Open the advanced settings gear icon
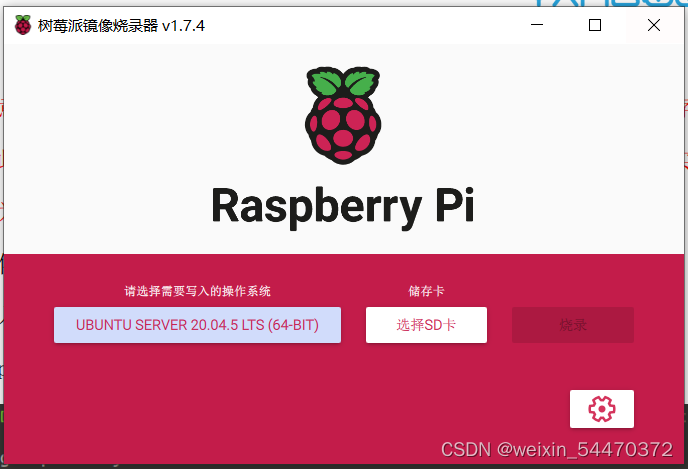The width and height of the screenshot is (688, 469). point(602,409)
